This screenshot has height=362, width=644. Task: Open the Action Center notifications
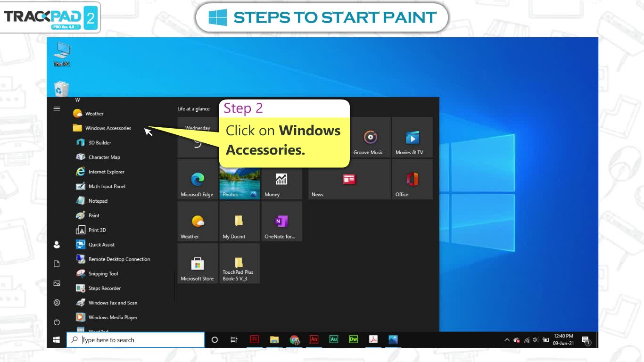[x=586, y=340]
